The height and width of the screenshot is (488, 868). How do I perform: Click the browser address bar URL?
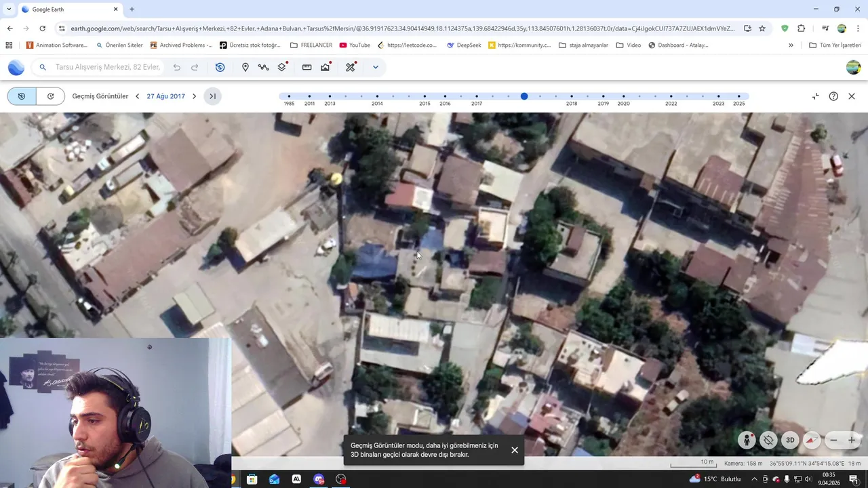click(402, 28)
